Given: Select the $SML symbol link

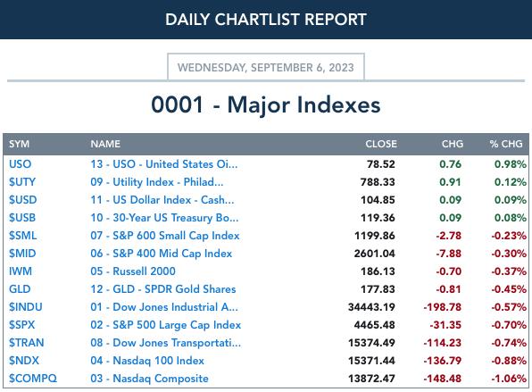Looking at the screenshot, I should [22, 236].
